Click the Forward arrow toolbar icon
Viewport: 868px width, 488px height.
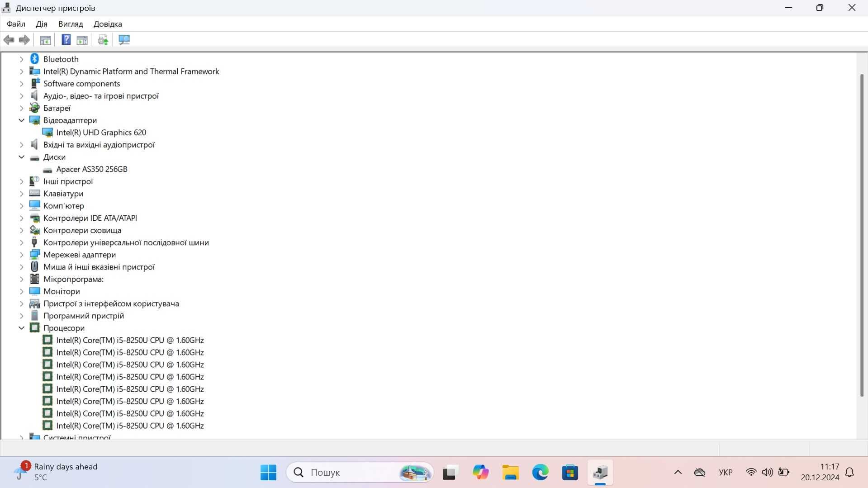tap(24, 40)
